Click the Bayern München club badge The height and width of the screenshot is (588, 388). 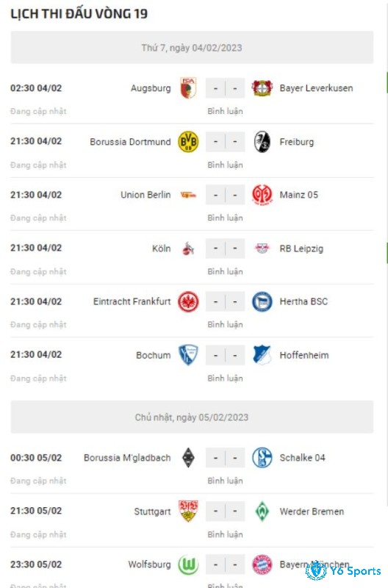pyautogui.click(x=262, y=564)
